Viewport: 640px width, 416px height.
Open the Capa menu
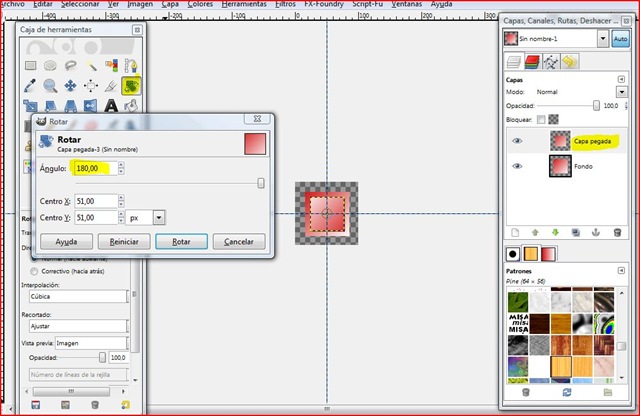tap(170, 4)
